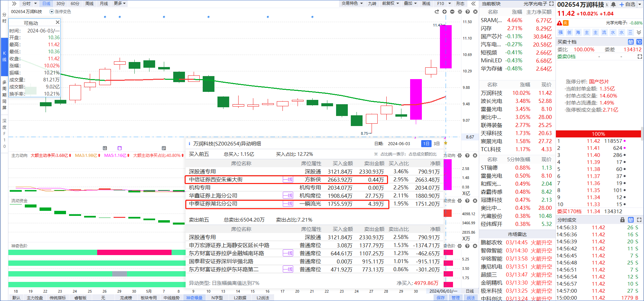Screen dimensions: 644x301
Task: Open the K-line chart help question icon
Action: click(x=467, y=12)
